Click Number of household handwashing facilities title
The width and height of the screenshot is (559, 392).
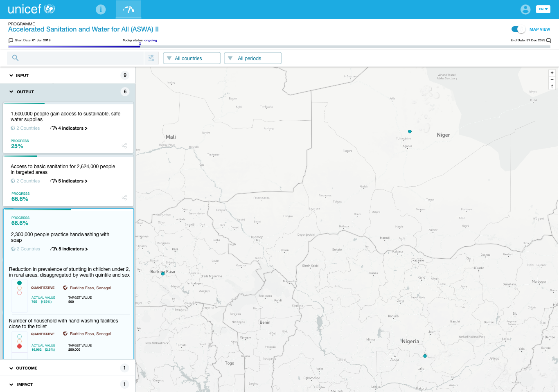tap(63, 324)
